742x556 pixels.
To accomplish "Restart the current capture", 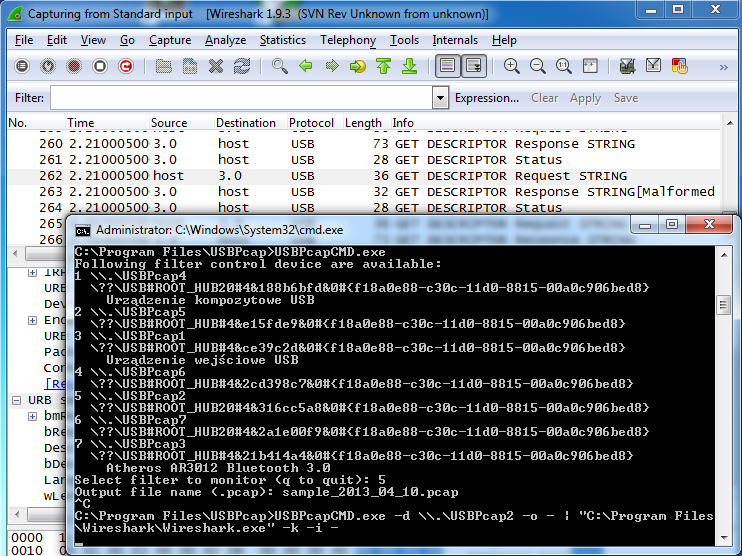I will pyautogui.click(x=126, y=66).
